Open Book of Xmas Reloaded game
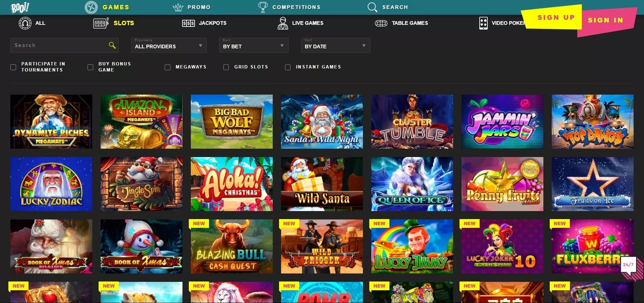Viewport: 644px width, 303px height. [51, 246]
